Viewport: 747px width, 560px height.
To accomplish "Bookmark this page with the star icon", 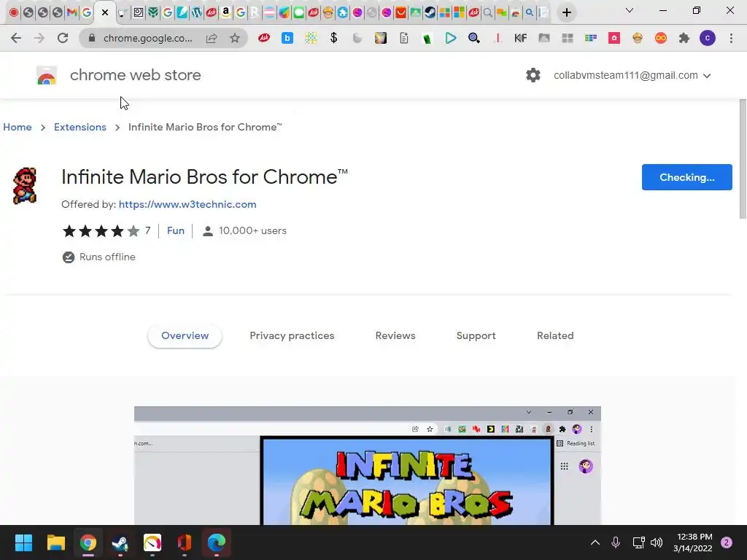I will pos(234,38).
